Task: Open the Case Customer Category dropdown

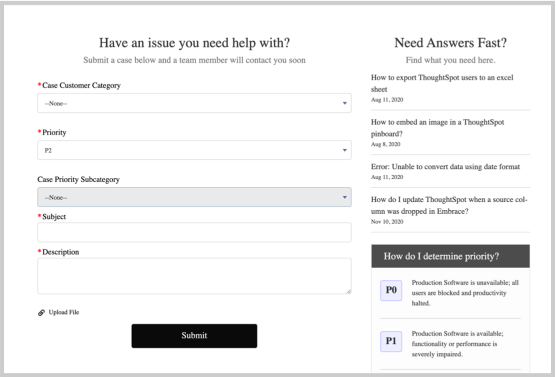Action: pyautogui.click(x=194, y=103)
